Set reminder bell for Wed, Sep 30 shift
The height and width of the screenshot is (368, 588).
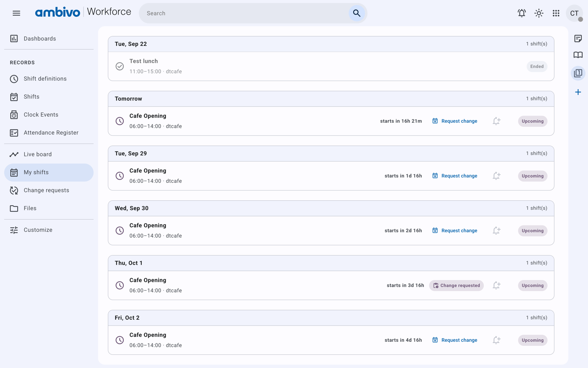point(496,231)
